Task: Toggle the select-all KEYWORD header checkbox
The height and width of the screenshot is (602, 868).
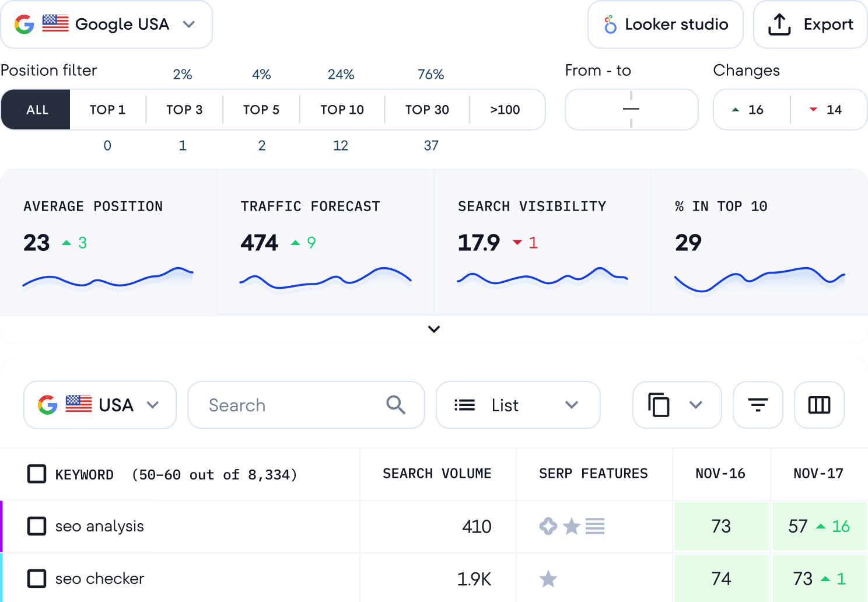Action: 37,474
